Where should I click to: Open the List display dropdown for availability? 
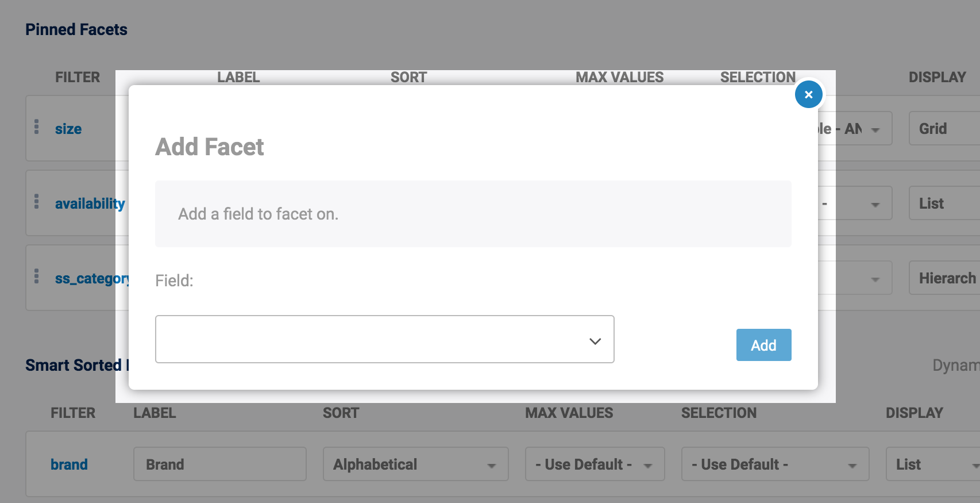click(944, 203)
